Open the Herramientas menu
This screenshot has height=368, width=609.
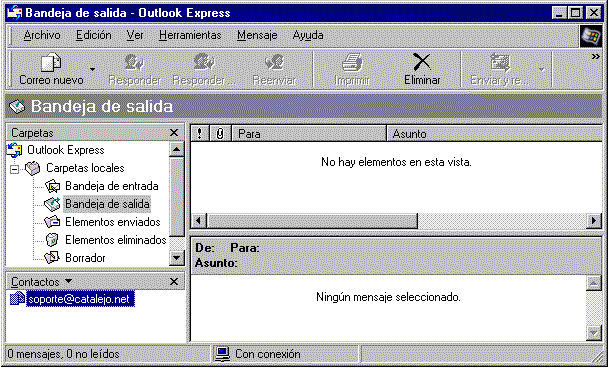pos(190,35)
